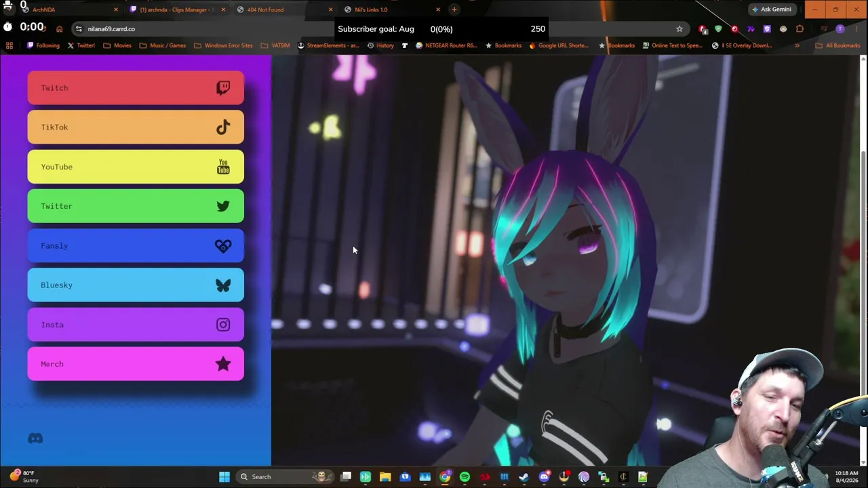Expand the Movies bookmark folder
Image resolution: width=868 pixels, height=488 pixels.
tap(117, 45)
